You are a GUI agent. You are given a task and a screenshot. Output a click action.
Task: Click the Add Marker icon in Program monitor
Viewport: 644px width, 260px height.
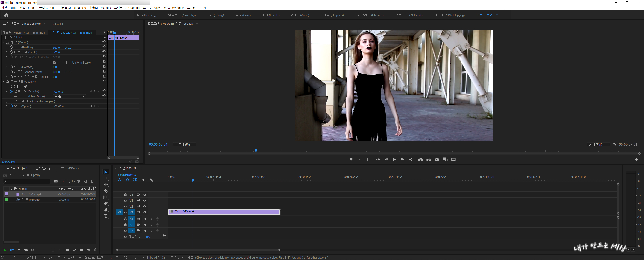coord(351,160)
